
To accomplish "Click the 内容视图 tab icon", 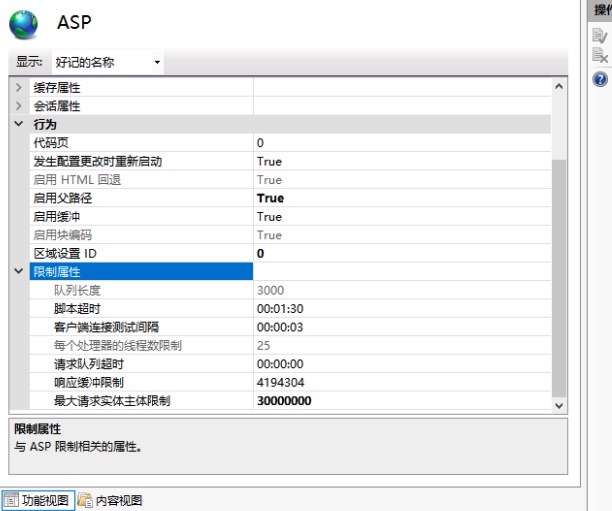I will [85, 500].
